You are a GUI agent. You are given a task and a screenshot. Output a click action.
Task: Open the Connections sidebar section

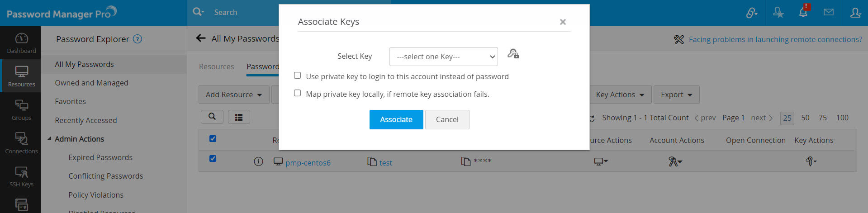(21, 143)
